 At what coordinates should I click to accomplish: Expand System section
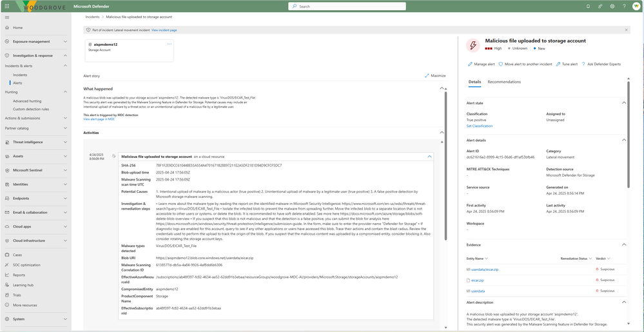point(65,319)
